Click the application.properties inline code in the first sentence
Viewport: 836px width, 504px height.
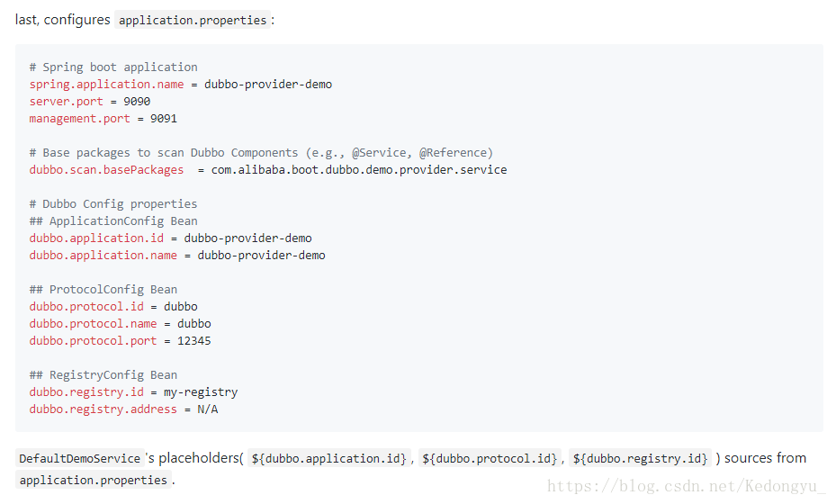coord(193,20)
